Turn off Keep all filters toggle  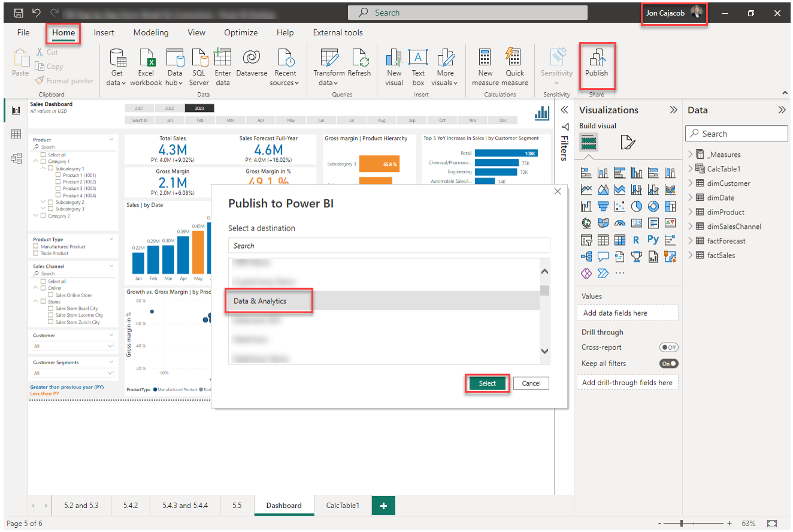click(668, 364)
